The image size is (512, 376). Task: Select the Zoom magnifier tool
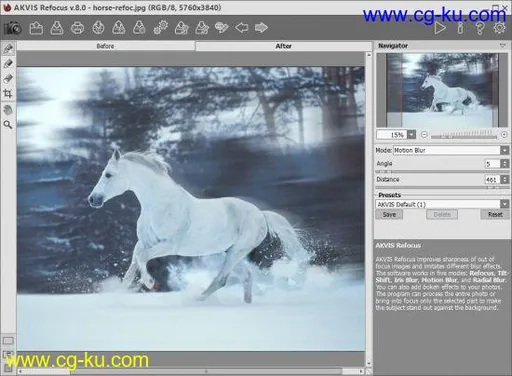(8, 125)
